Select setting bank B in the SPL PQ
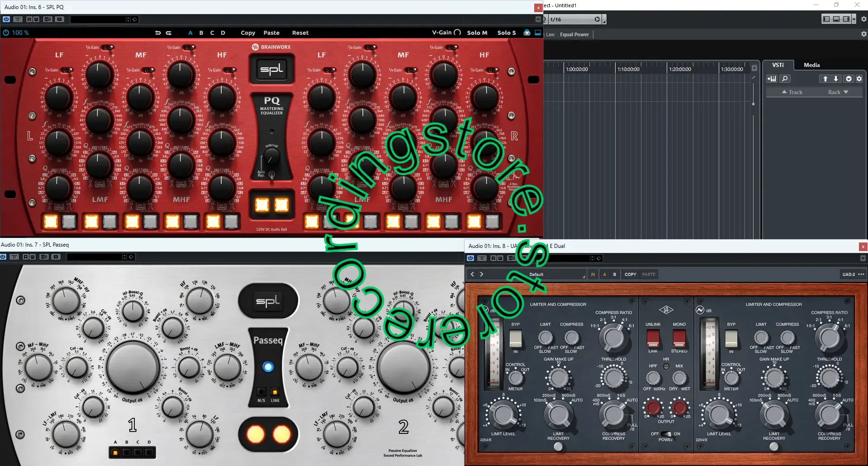Viewport: 868px width, 466px height. [x=201, y=33]
